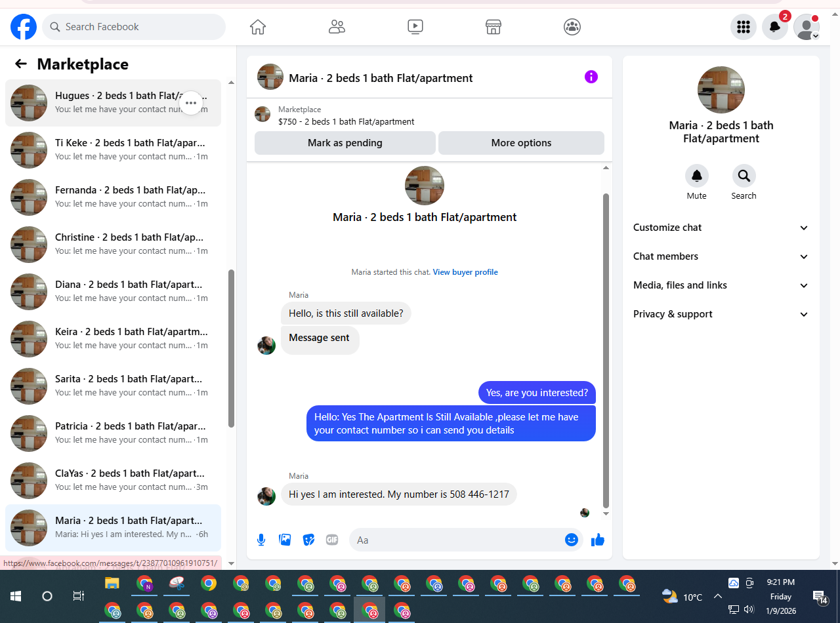
Task: Open Windows notification center with 14 badge
Action: point(820,597)
